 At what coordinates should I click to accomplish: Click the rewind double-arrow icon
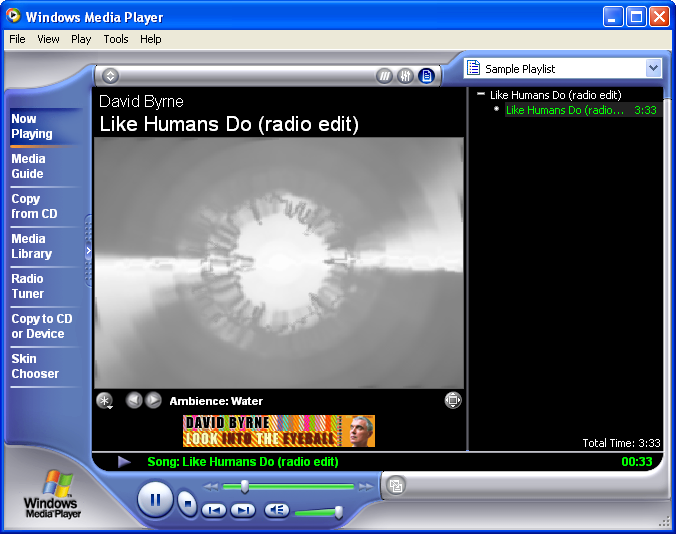(x=211, y=487)
